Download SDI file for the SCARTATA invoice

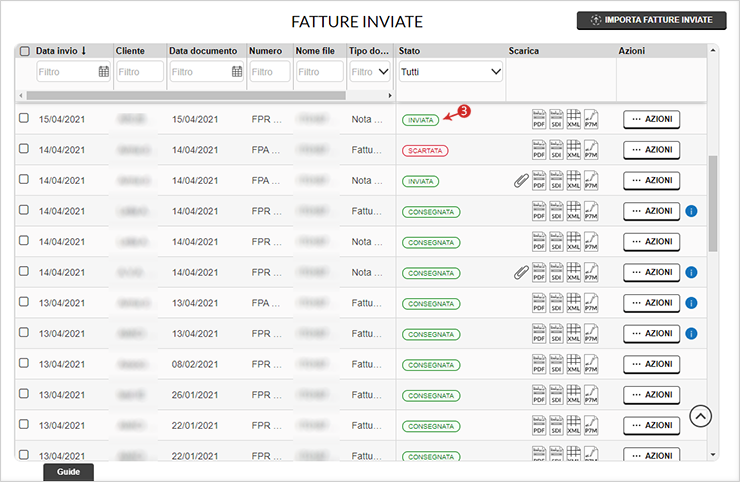(x=556, y=150)
